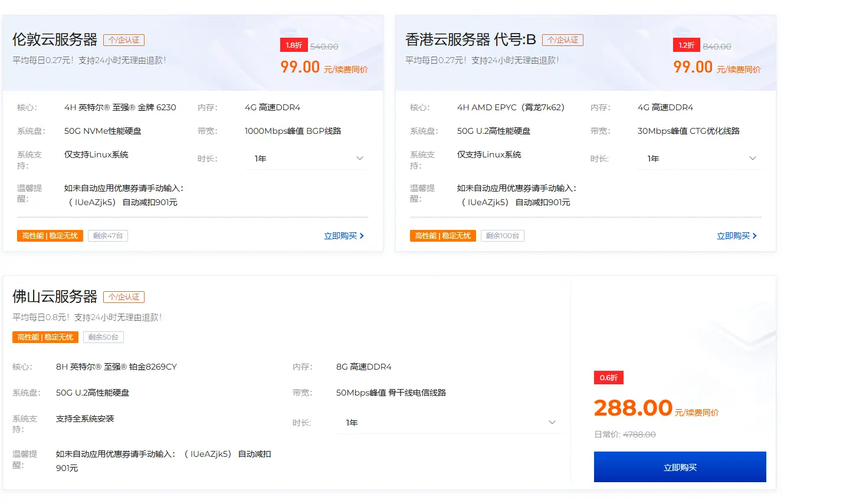This screenshot has width=843, height=504.
Task: Click the 288.00 price
Action: 633,408
